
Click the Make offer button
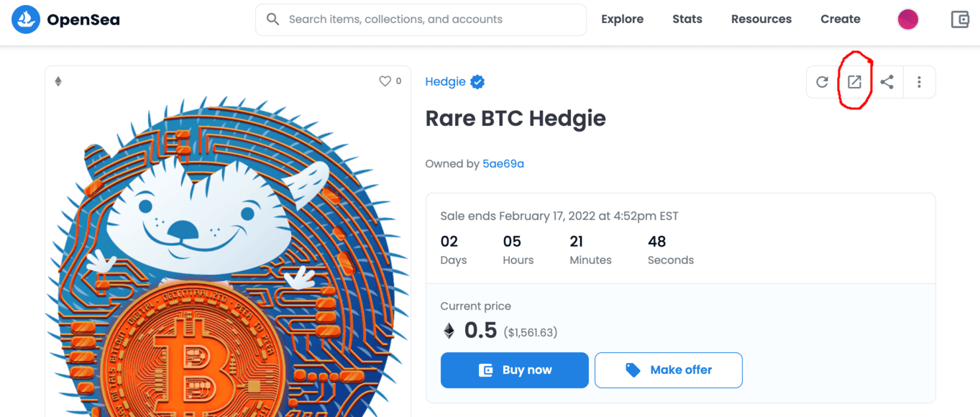click(x=669, y=370)
